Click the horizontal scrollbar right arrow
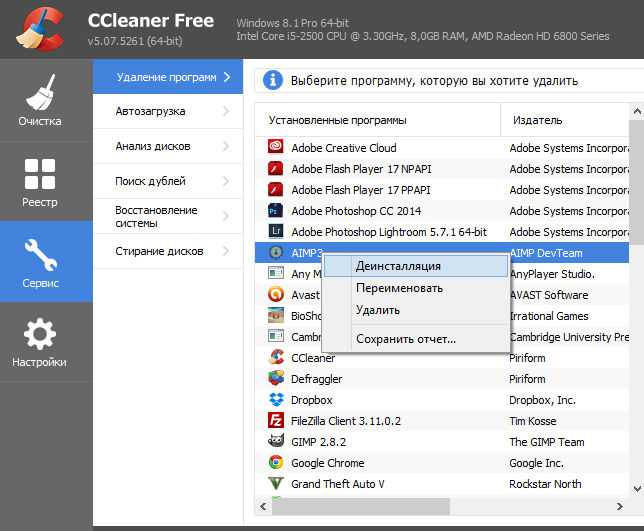 tap(620, 506)
